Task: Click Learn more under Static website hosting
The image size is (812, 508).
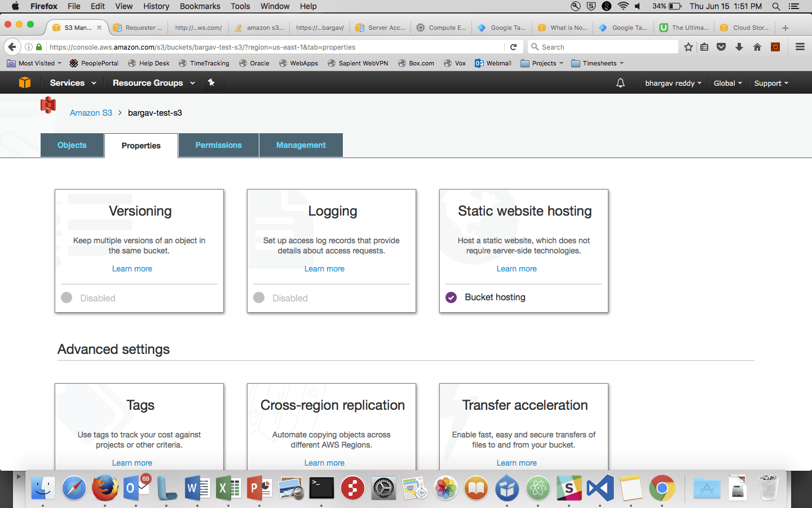Action: click(x=517, y=269)
